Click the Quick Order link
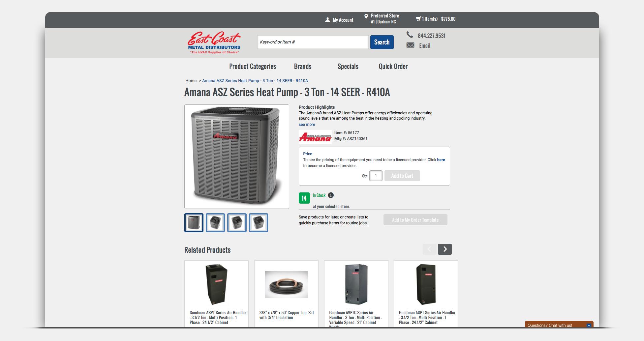Viewport: 644px width, 341px height. point(393,66)
